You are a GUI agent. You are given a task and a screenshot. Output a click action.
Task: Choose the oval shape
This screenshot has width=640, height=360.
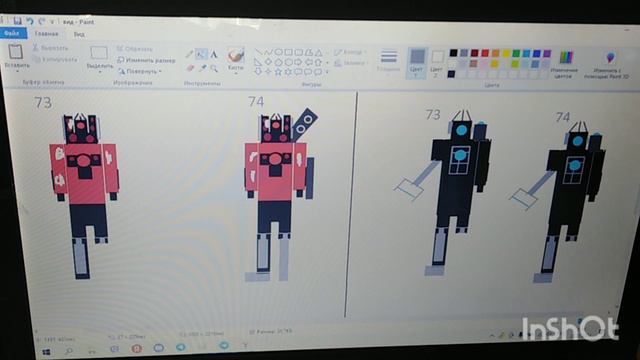tap(278, 52)
